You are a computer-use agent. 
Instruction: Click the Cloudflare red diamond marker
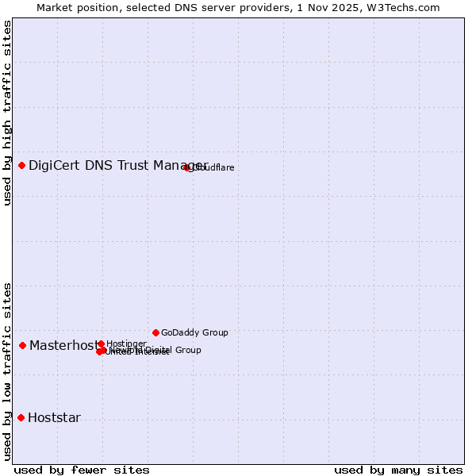pos(187,167)
